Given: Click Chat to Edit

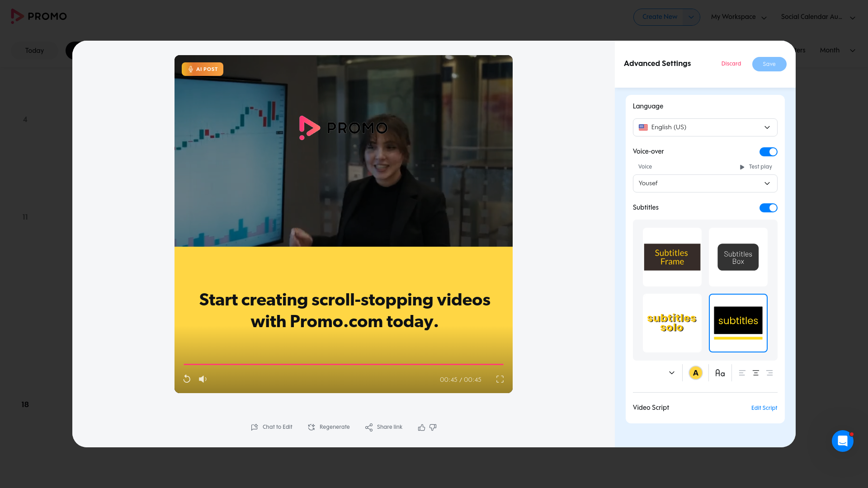Looking at the screenshot, I should [272, 427].
